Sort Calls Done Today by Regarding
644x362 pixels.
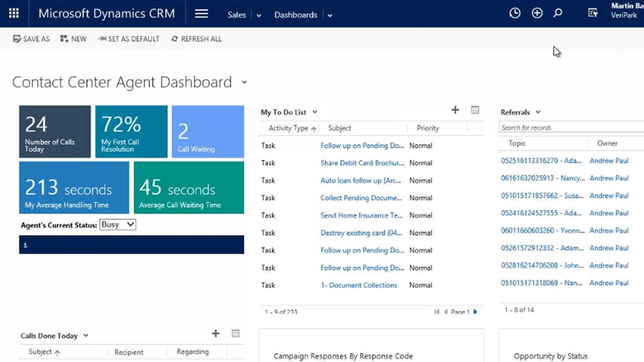193,352
